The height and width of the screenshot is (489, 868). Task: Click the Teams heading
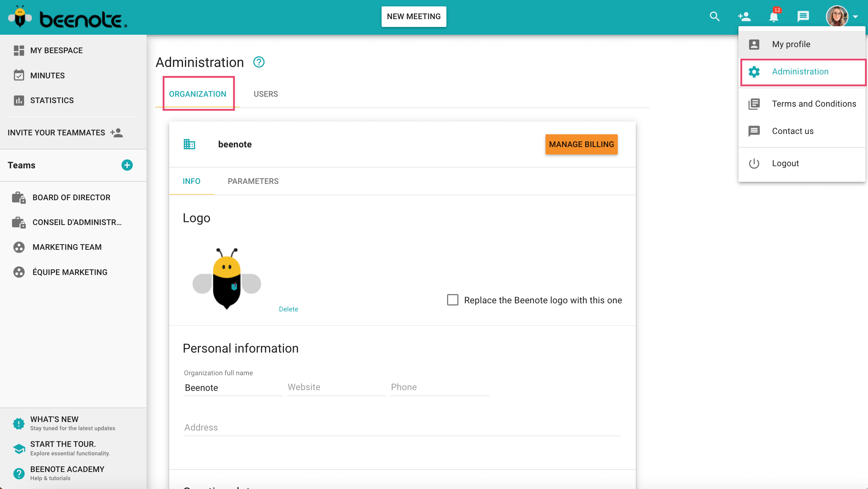point(22,165)
